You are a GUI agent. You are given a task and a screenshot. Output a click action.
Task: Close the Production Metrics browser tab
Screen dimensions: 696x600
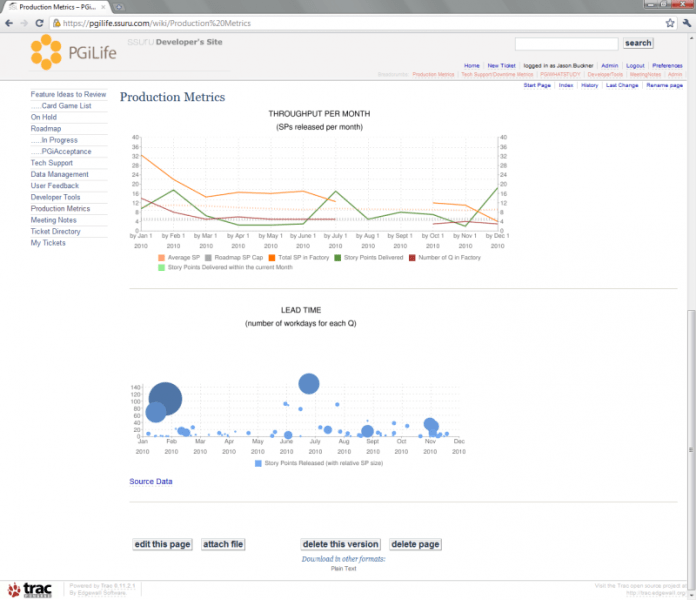pyautogui.click(x=103, y=7)
